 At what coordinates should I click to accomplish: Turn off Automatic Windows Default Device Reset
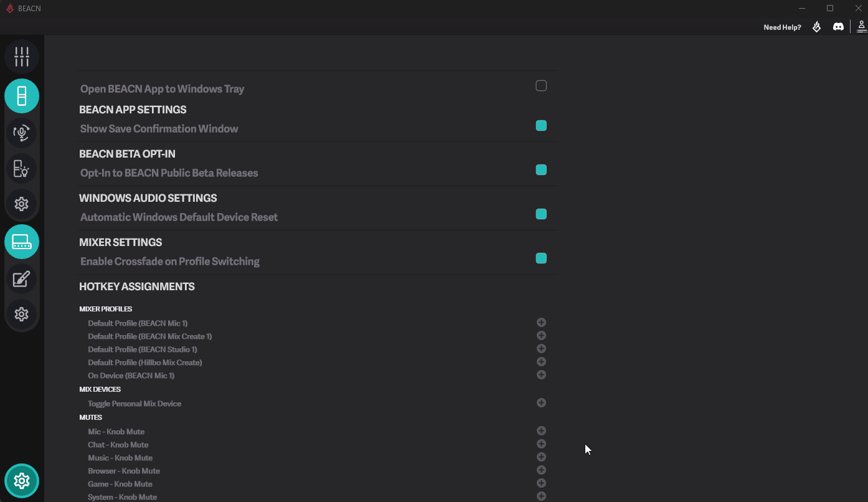click(x=541, y=214)
